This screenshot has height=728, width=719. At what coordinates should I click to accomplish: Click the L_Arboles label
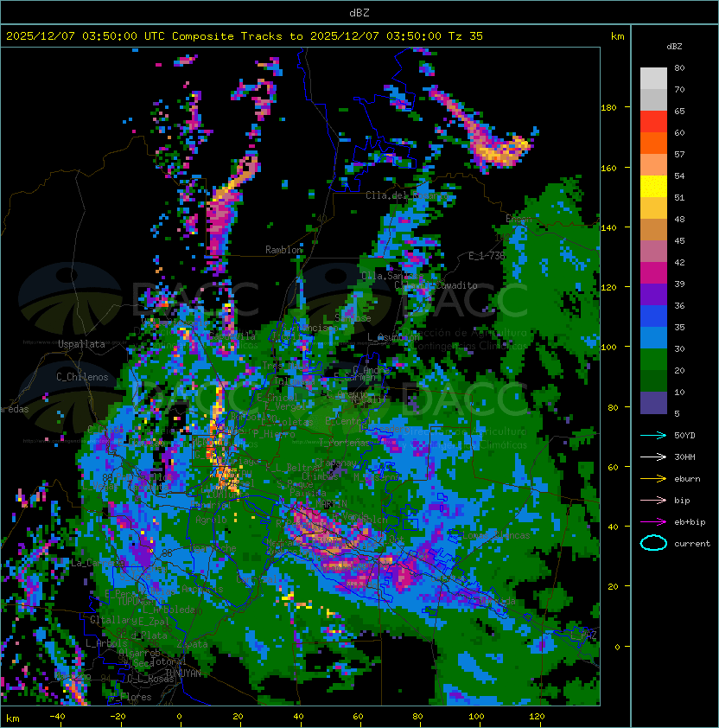point(107,643)
